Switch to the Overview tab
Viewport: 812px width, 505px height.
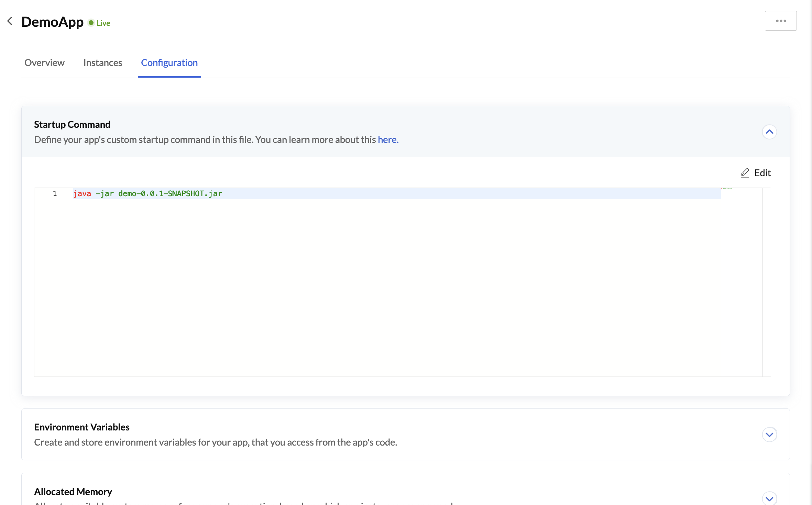pyautogui.click(x=44, y=63)
